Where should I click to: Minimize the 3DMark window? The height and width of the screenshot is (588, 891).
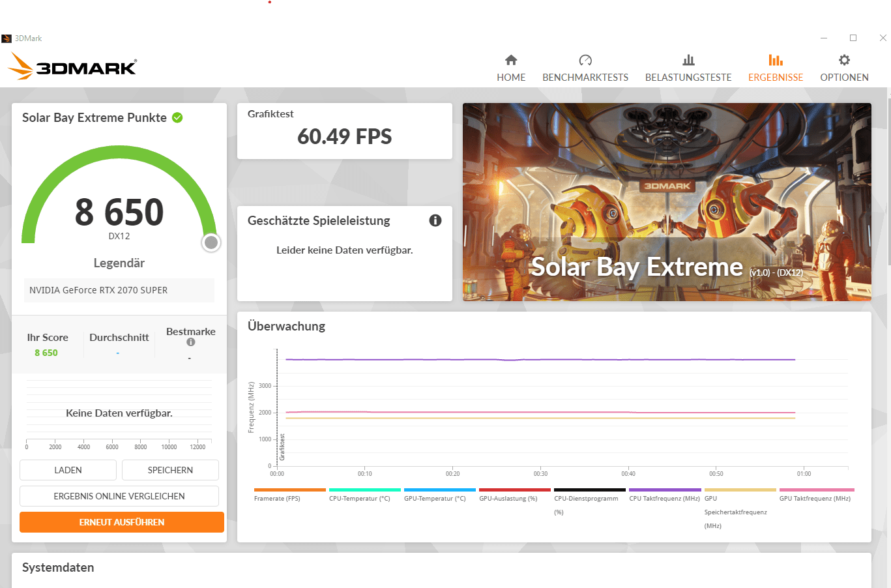[824, 38]
